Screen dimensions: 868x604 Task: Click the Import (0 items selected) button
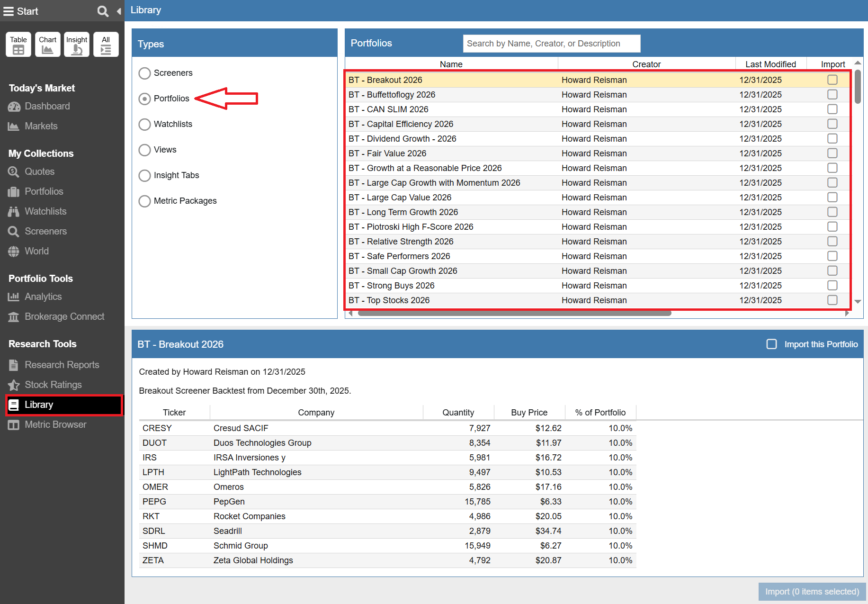coord(812,592)
